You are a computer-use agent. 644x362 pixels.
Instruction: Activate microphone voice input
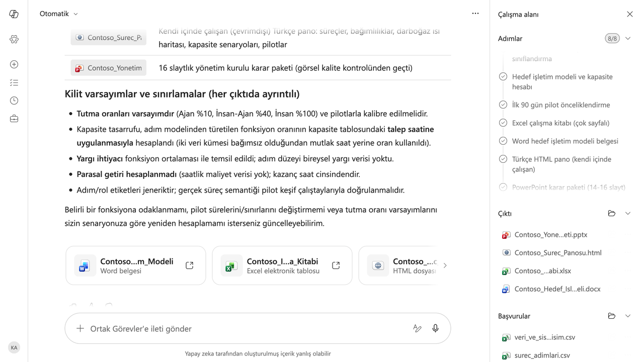[x=436, y=328]
